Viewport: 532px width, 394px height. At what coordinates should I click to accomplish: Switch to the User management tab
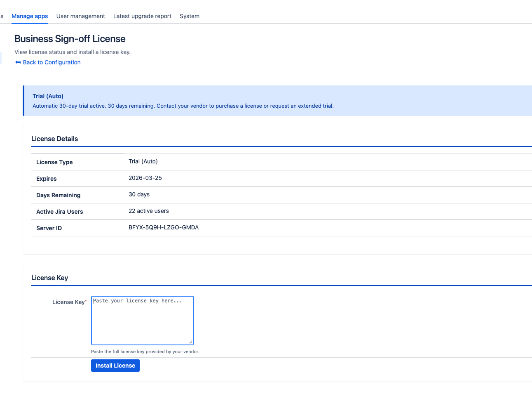[x=80, y=16]
